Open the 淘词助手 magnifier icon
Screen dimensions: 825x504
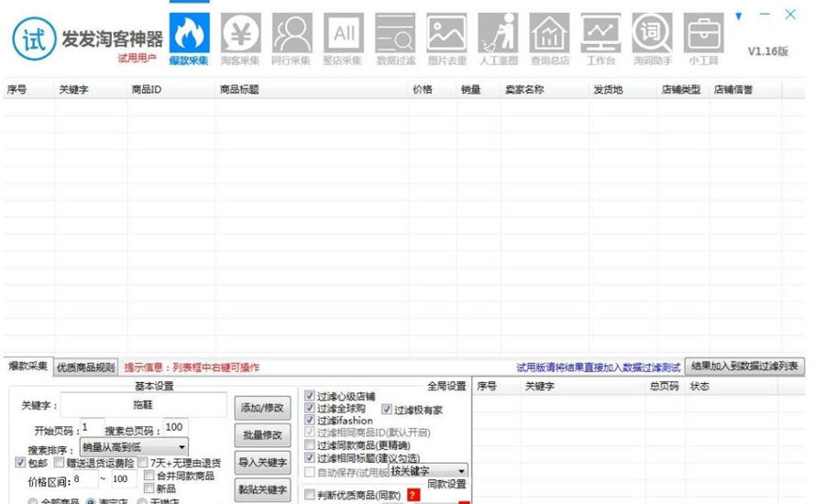pyautogui.click(x=653, y=33)
